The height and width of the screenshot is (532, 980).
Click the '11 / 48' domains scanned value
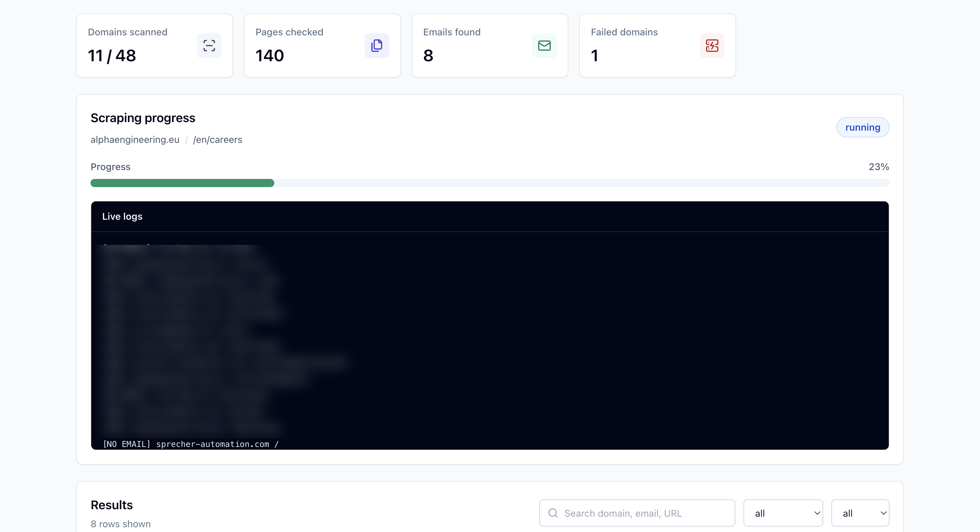point(112,56)
